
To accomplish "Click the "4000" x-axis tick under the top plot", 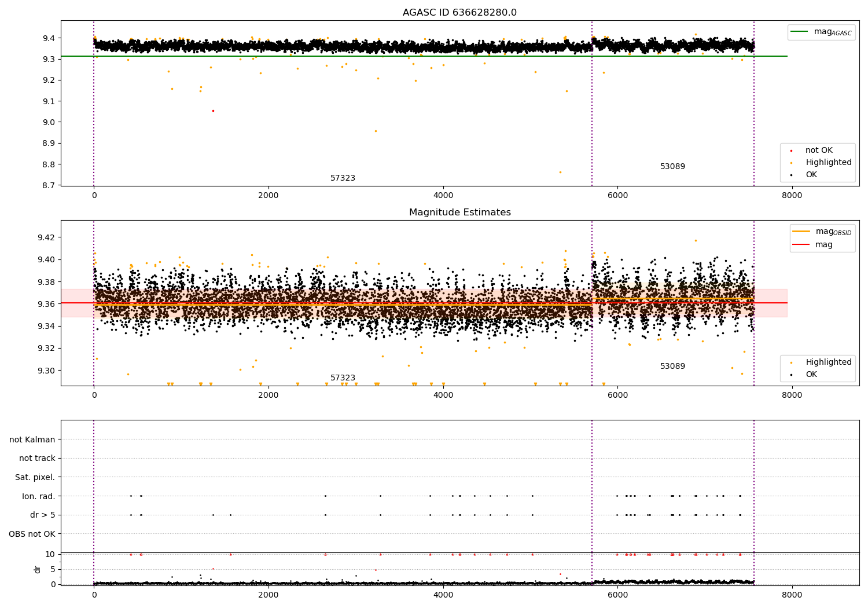I will (443, 196).
